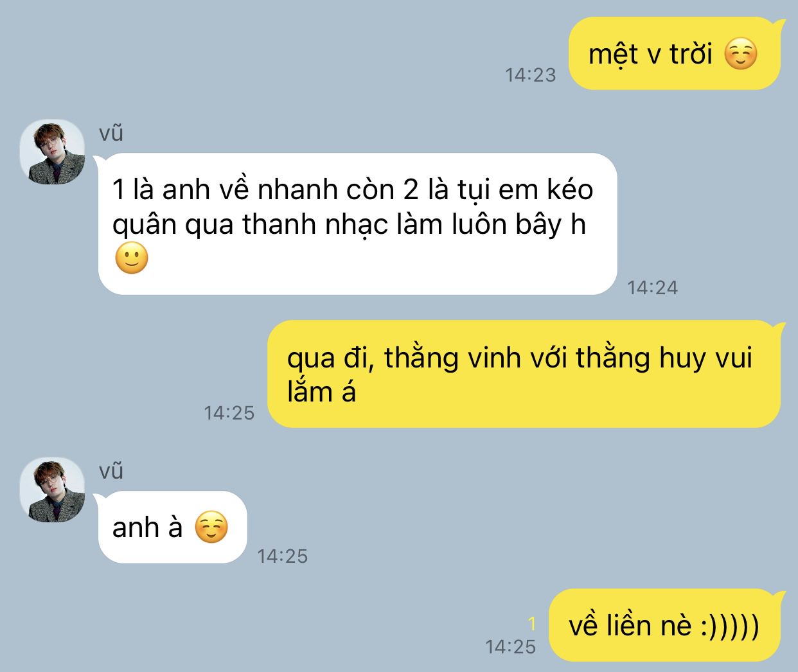Tap the 14:25 timestamp beside 'về liền nè'

[510, 647]
